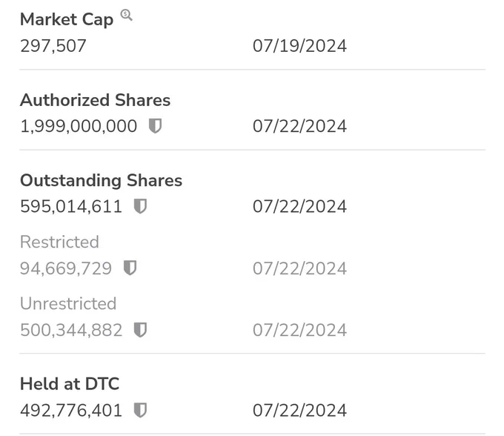Click the Market Cap date 07/19/2024

pos(299,46)
